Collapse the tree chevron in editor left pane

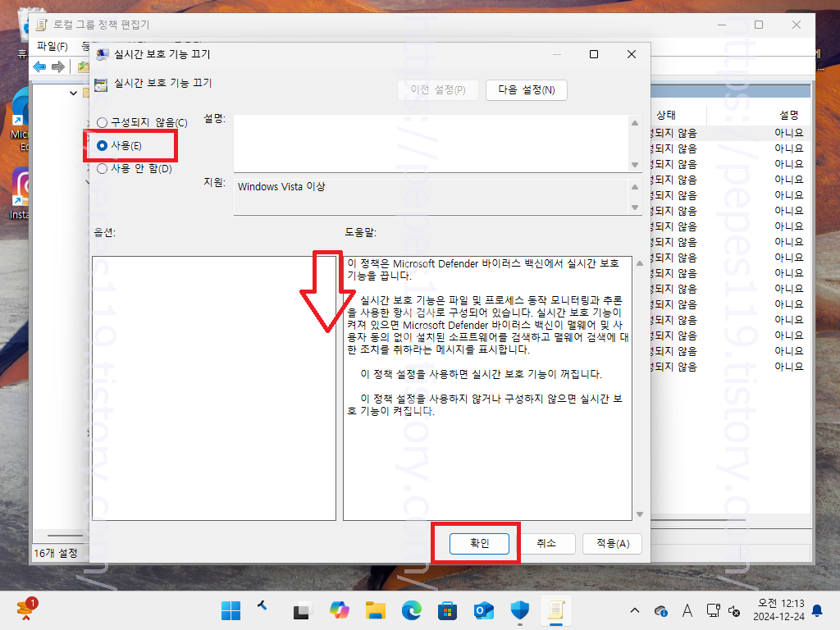tap(73, 93)
